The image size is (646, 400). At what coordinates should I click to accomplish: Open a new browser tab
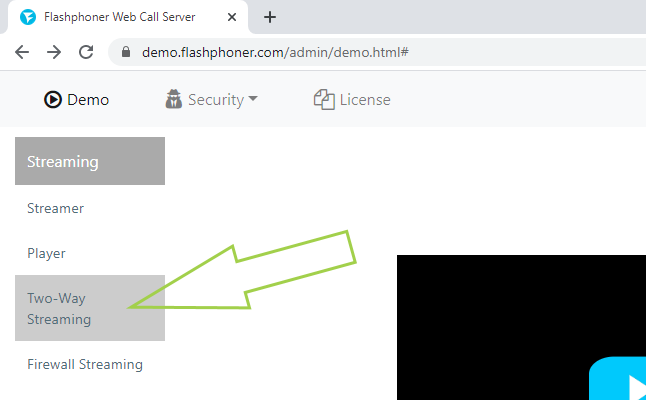click(x=270, y=17)
